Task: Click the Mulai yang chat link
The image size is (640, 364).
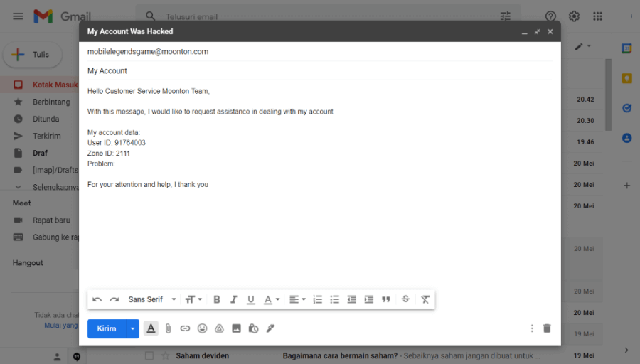Action: point(61,325)
